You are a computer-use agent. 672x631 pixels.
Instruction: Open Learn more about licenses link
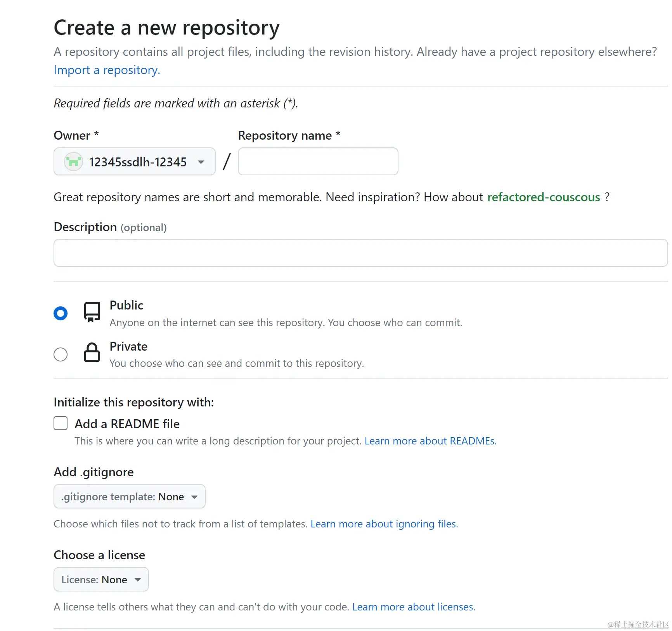coord(414,607)
